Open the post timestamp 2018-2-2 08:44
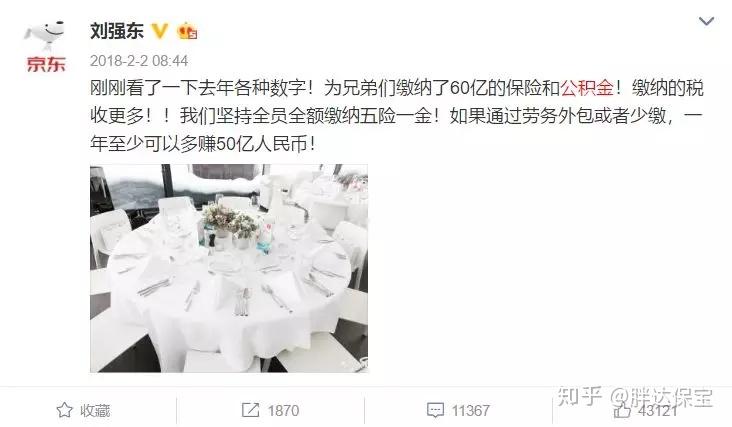 click(139, 61)
